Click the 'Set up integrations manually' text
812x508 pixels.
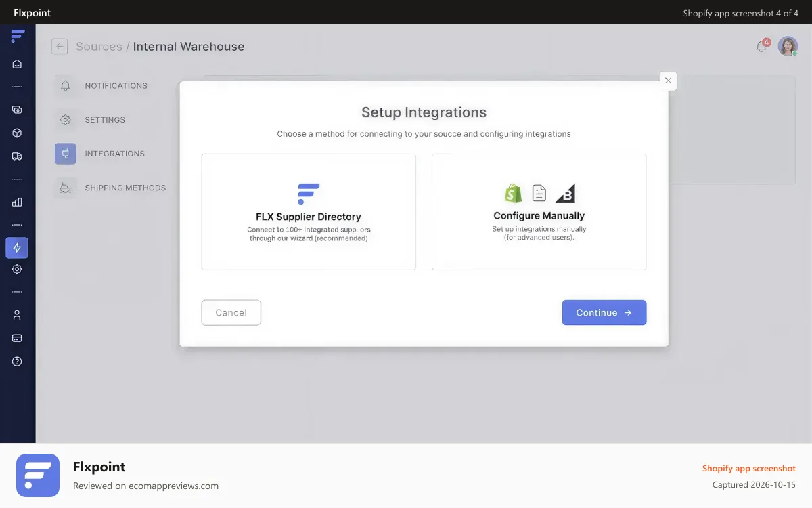(539, 233)
